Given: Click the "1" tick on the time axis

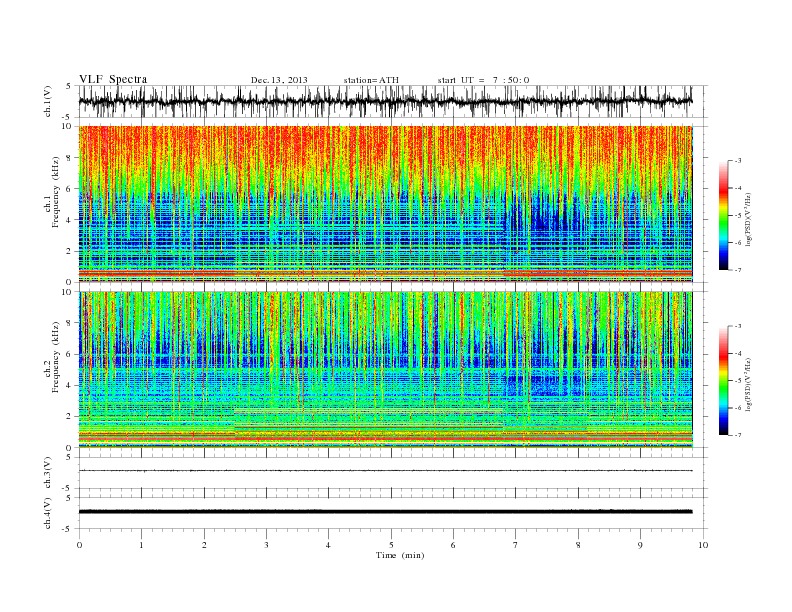Looking at the screenshot, I should (141, 545).
